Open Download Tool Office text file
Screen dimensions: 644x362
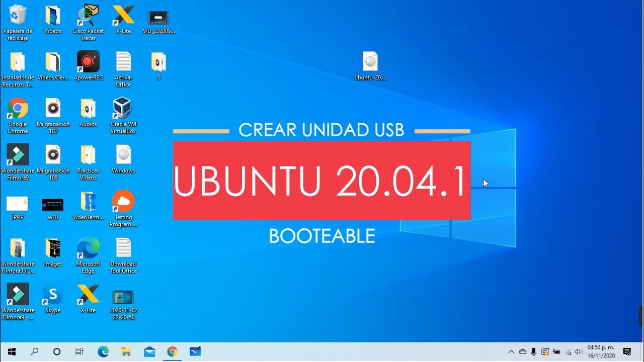(123, 256)
